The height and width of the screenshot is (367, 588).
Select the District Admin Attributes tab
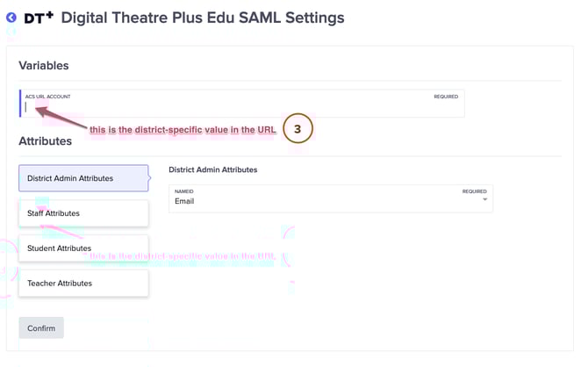[x=83, y=178]
